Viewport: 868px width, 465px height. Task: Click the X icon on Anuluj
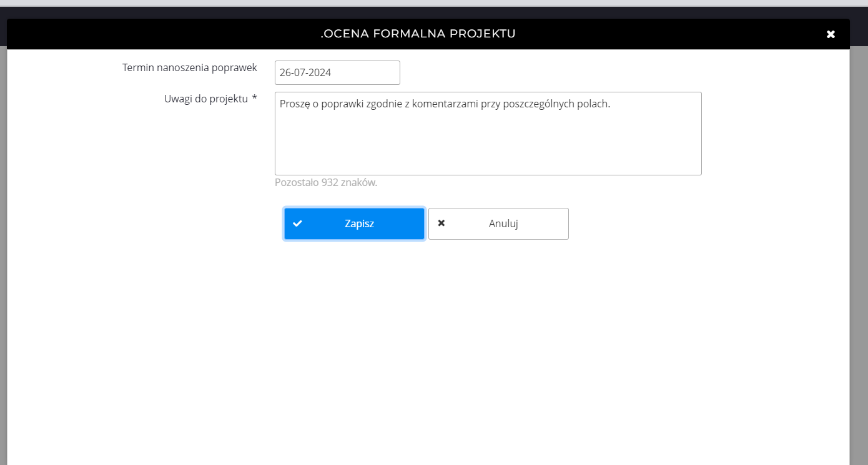point(441,223)
